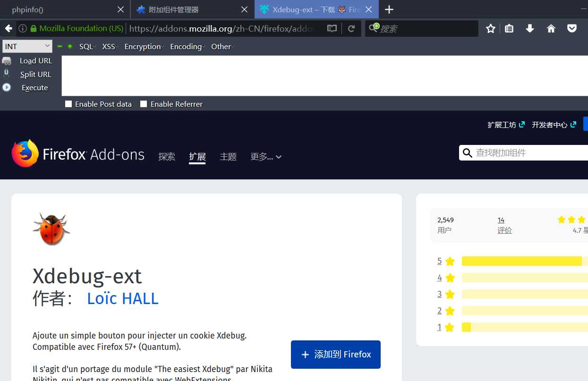Open the XSS dropdown menu
588x381 pixels.
pyautogui.click(x=110, y=46)
